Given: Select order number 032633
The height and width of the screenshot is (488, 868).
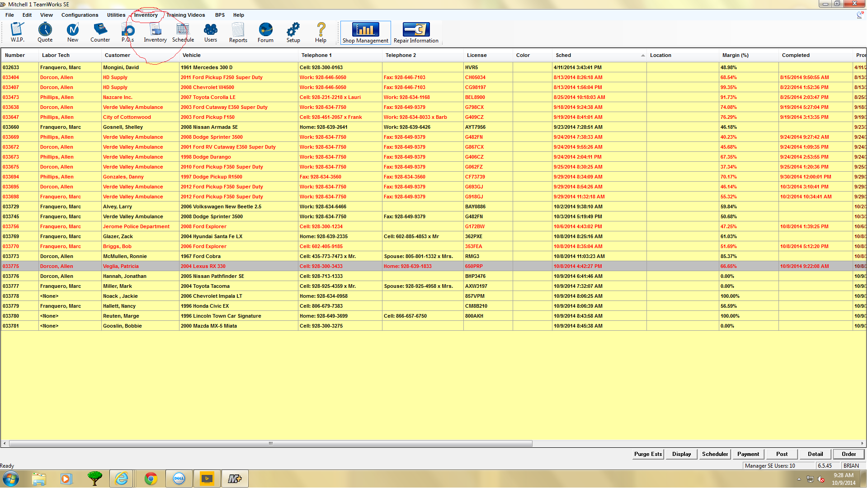Looking at the screenshot, I should tap(11, 67).
